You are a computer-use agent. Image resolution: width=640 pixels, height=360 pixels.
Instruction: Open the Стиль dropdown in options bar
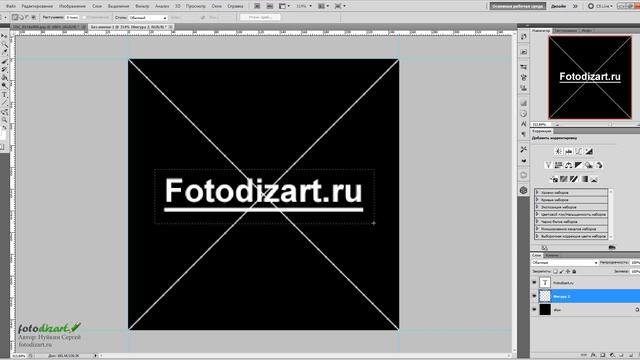coord(148,18)
